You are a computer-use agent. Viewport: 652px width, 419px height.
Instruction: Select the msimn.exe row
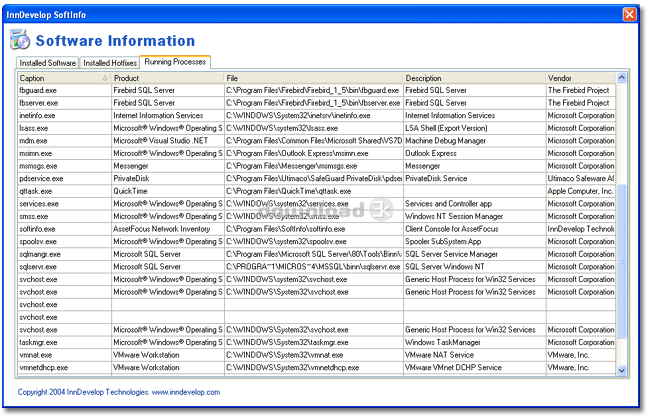pyautogui.click(x=316, y=153)
